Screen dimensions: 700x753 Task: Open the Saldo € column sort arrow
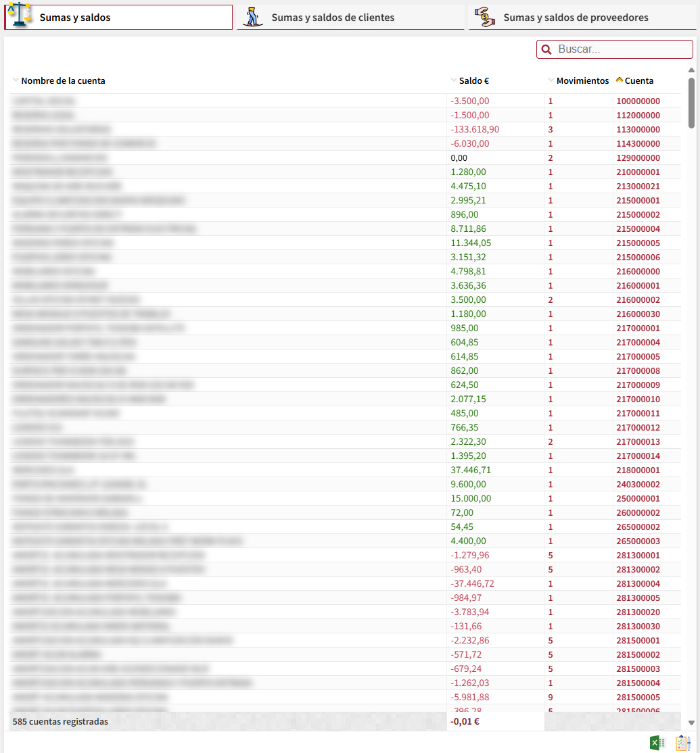click(453, 80)
